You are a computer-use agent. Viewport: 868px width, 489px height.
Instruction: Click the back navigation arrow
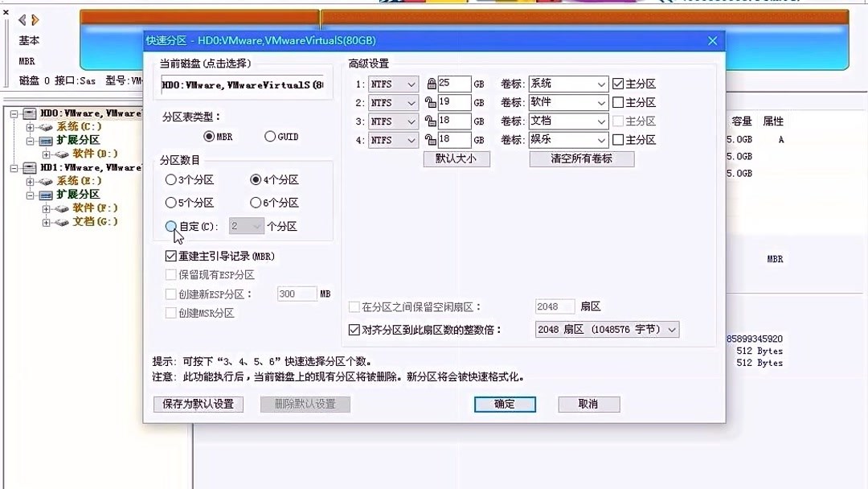[x=22, y=20]
